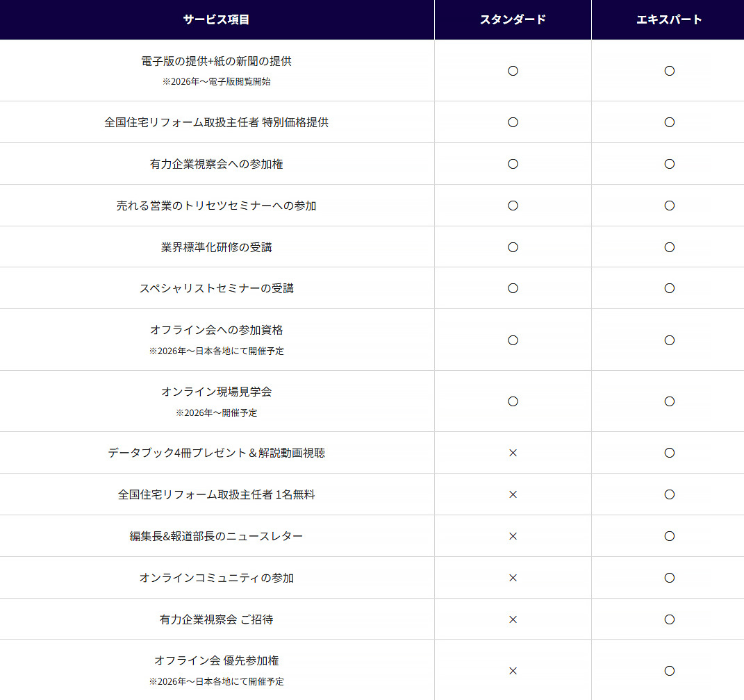The height and width of the screenshot is (700, 744).
Task: Click Expert circle mark for スペシャリストセミナーの受講 row
Action: 669,289
